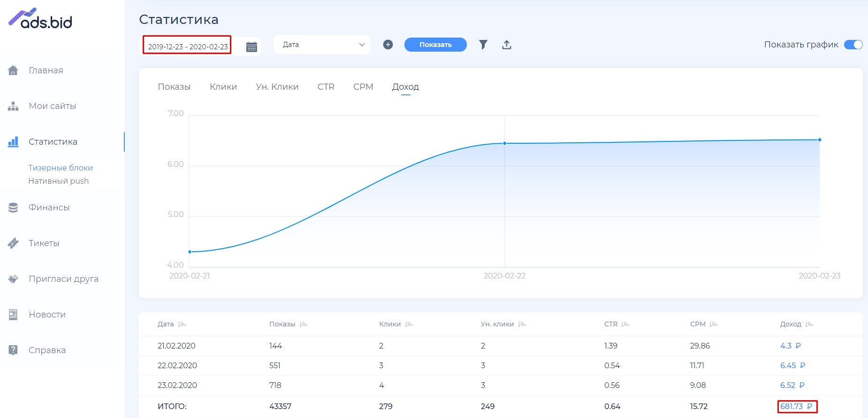868x418 pixels.
Task: Open Справка help page
Action: point(47,350)
